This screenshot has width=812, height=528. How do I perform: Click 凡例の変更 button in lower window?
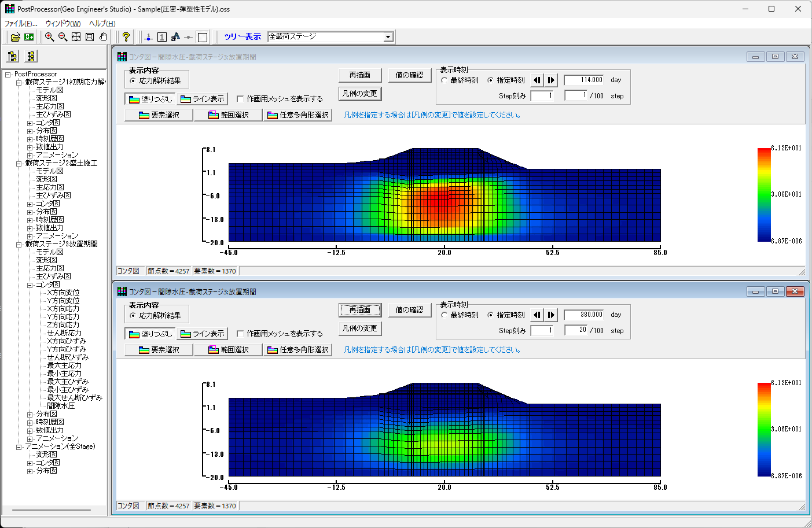pyautogui.click(x=359, y=328)
